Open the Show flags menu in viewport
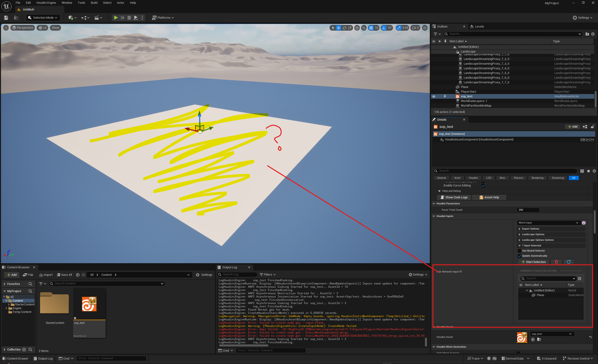 55,28
